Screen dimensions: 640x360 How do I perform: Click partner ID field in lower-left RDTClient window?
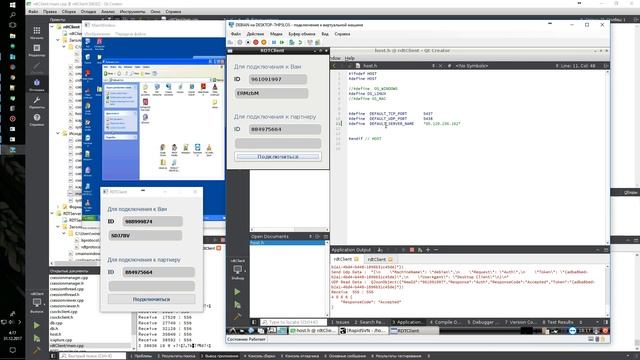[x=158, y=272]
